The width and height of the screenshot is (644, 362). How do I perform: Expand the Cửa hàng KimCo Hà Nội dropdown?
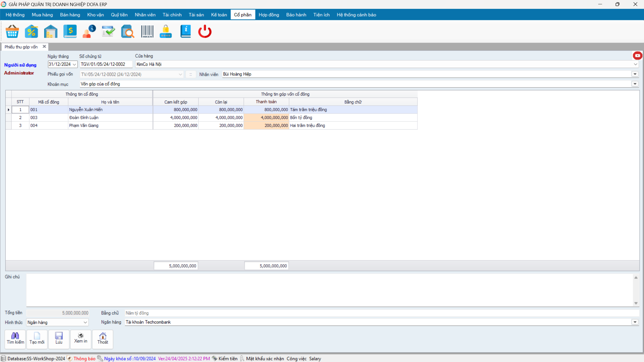pyautogui.click(x=635, y=64)
